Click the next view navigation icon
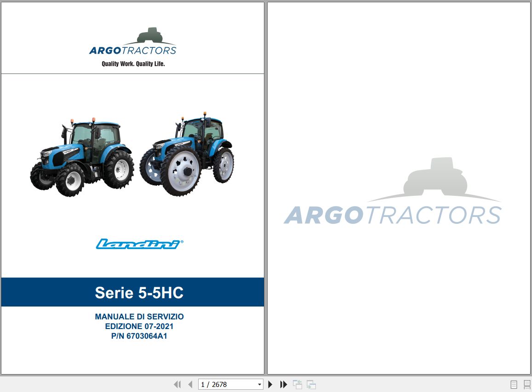Viewport: 532px width, 392px height. click(x=311, y=385)
